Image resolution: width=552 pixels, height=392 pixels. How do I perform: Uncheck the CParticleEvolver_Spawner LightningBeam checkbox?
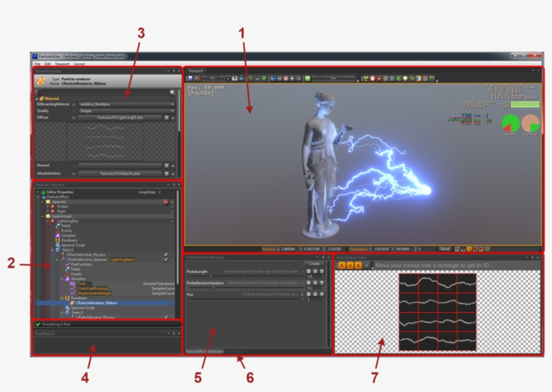tap(165, 259)
